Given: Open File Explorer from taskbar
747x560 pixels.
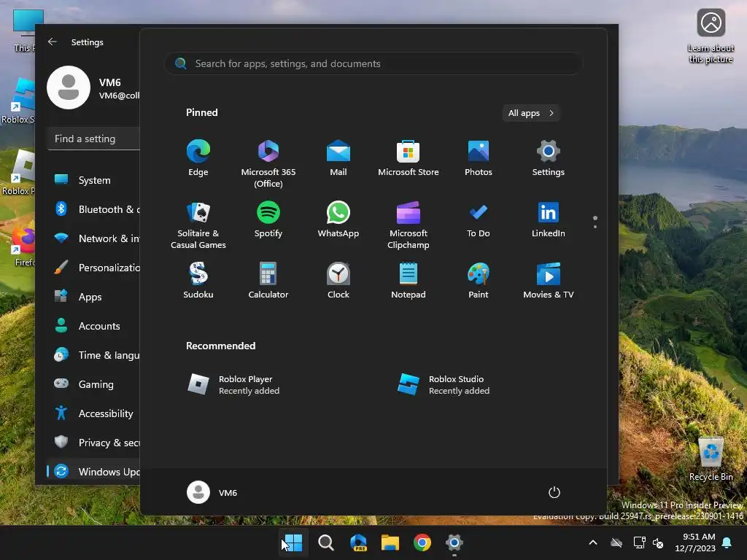Looking at the screenshot, I should [x=390, y=542].
